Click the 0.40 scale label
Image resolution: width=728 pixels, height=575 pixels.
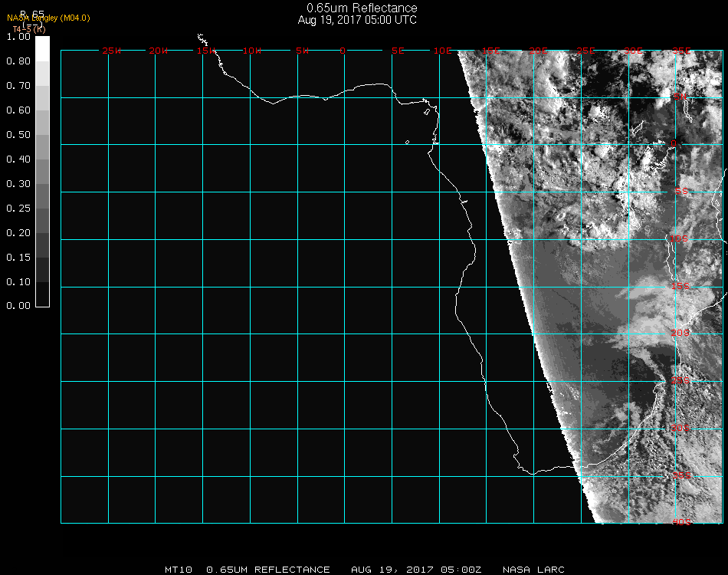tap(18, 159)
